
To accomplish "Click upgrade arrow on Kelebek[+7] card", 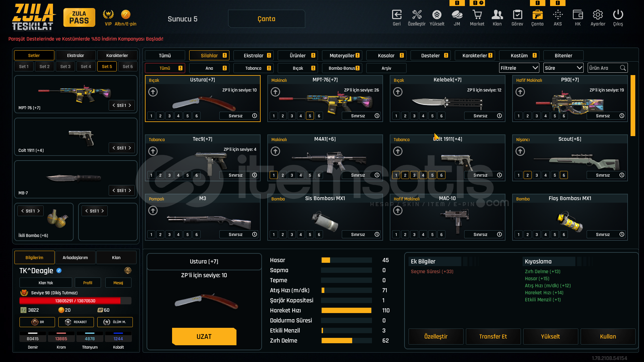I will [398, 92].
